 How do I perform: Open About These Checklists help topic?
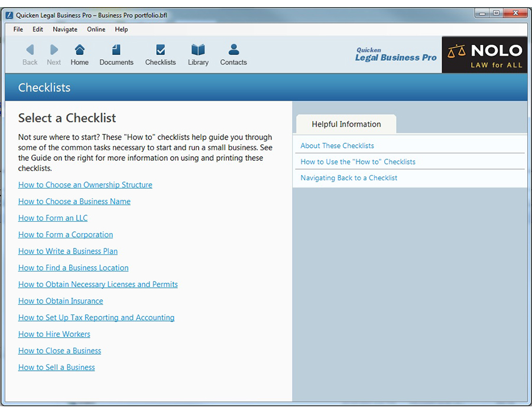(338, 145)
